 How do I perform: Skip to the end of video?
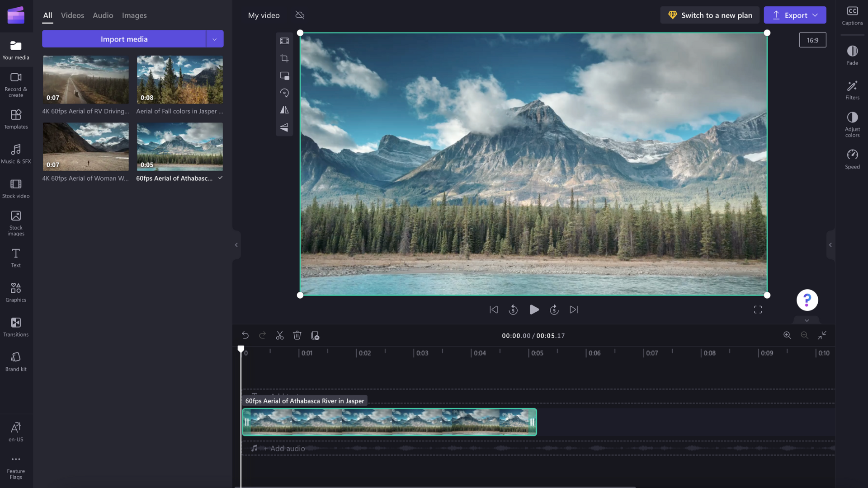pyautogui.click(x=574, y=310)
